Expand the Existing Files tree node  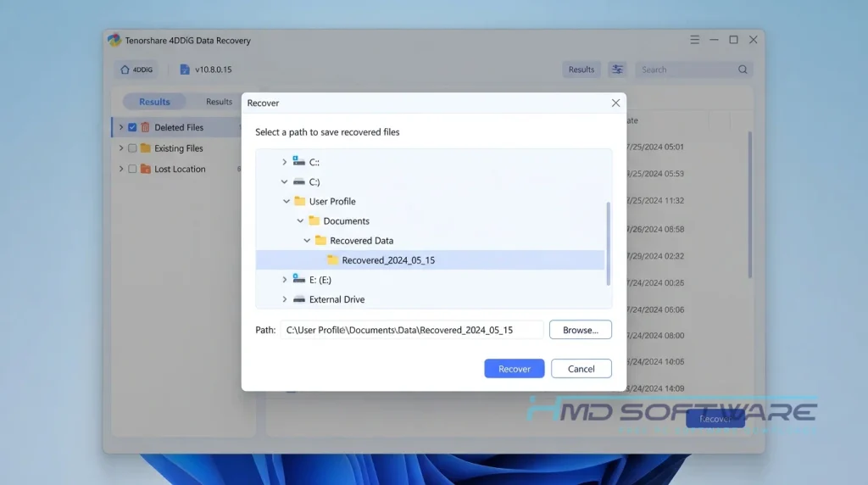click(x=120, y=148)
